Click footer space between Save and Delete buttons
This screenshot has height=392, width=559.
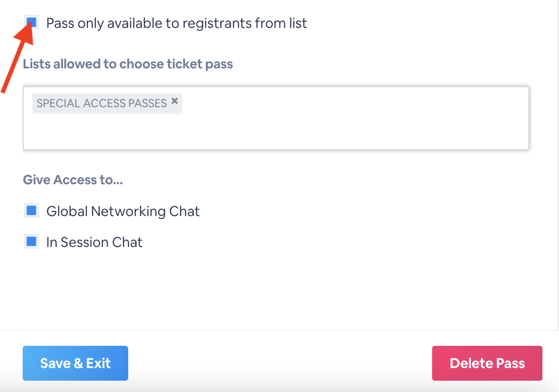pyautogui.click(x=279, y=363)
